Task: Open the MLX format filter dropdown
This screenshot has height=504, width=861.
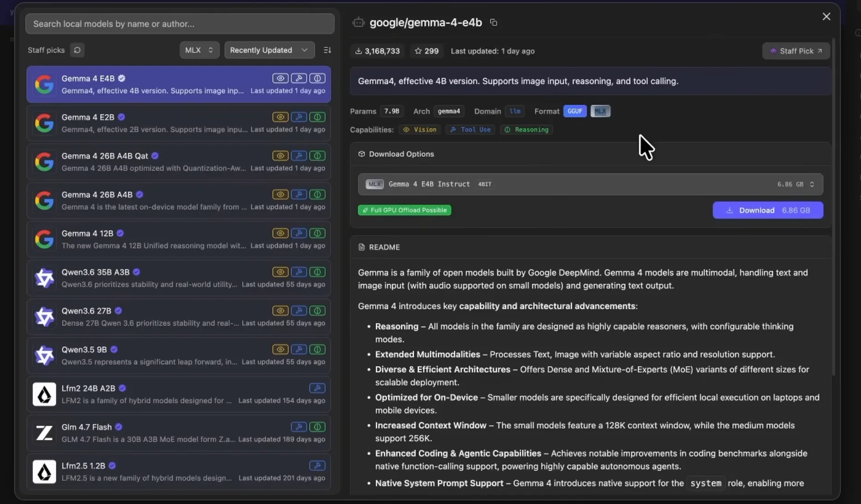Action: click(199, 50)
